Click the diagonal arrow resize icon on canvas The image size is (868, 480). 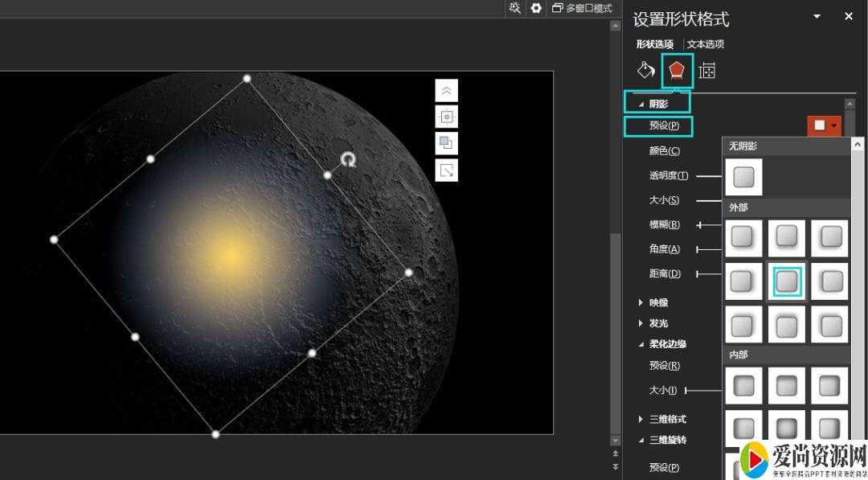click(447, 170)
